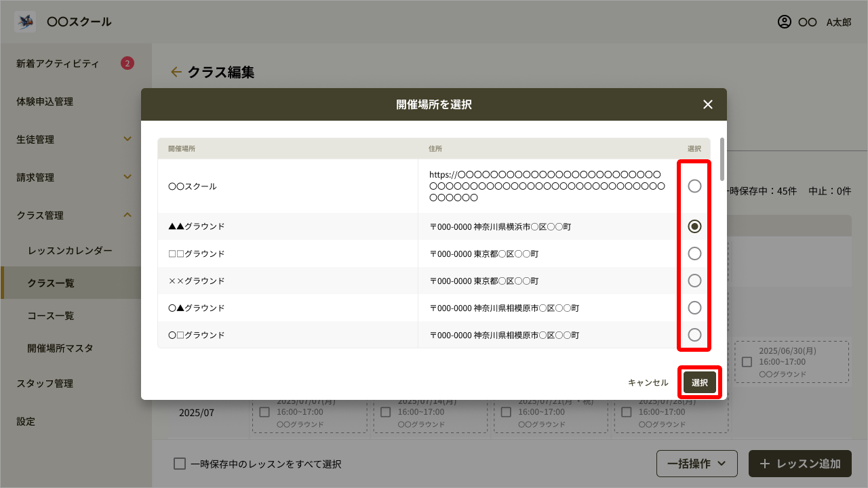Choose the □□グラウンド radio option
Viewport: 868px width, 488px height.
pos(694,253)
